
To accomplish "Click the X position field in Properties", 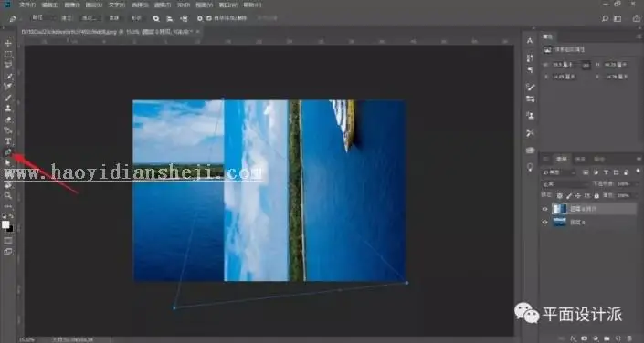I will point(564,77).
